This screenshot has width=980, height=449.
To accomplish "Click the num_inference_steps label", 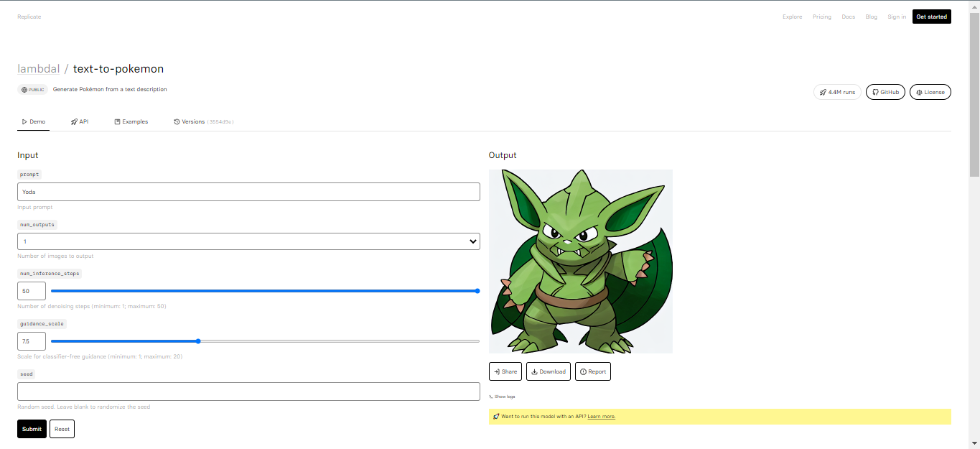I will pos(50,274).
